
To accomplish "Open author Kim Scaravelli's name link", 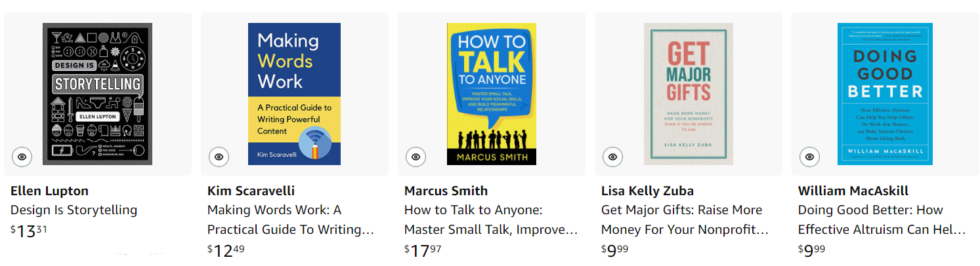I will coord(251,191).
